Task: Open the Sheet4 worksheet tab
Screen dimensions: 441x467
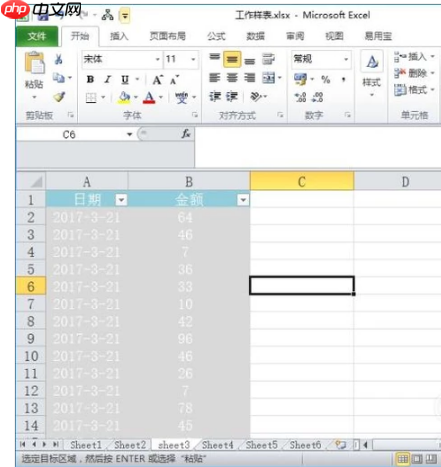Action: [x=218, y=445]
